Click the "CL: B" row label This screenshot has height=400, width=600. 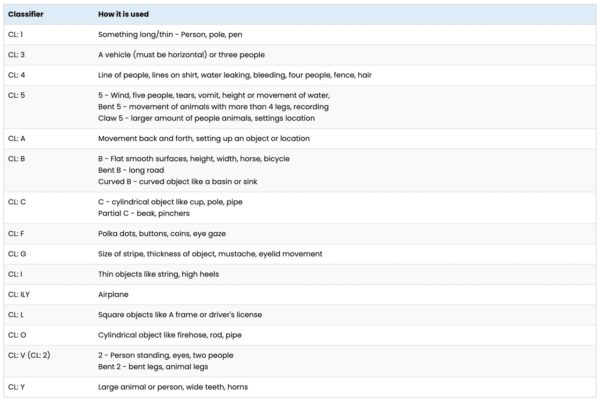click(x=16, y=157)
